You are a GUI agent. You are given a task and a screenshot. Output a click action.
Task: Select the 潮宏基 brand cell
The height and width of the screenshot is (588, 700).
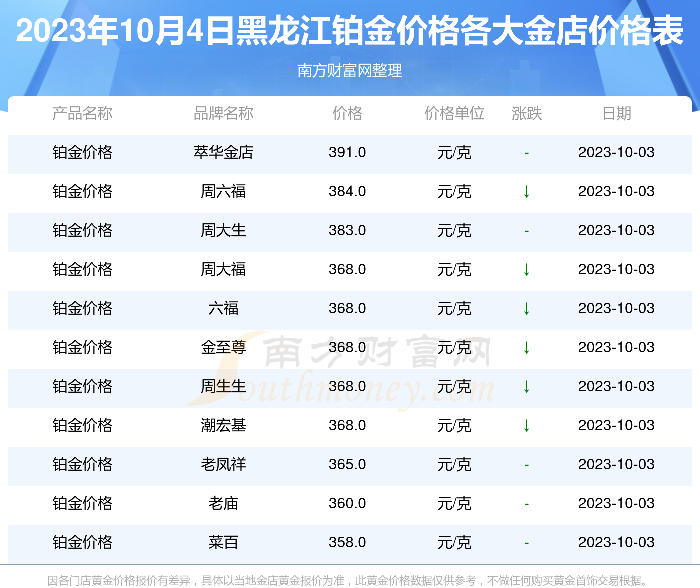click(223, 425)
